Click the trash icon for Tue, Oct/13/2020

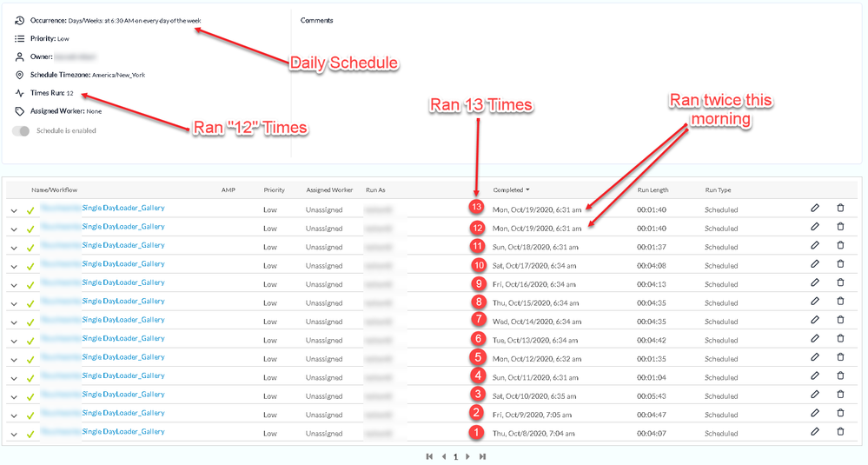pos(840,338)
